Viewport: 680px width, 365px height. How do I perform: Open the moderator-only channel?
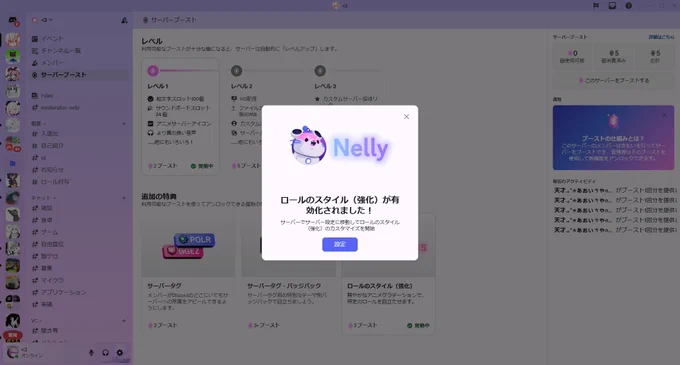(x=60, y=108)
